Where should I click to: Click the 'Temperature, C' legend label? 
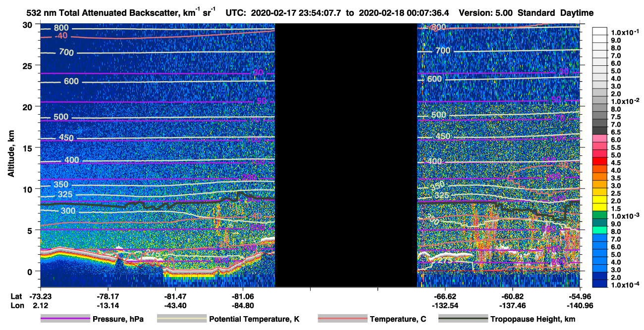tap(398, 319)
